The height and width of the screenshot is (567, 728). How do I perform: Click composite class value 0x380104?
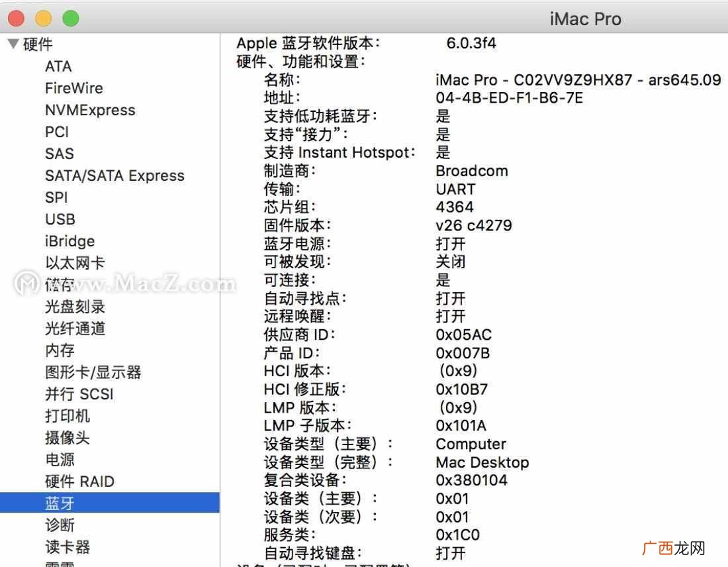471,480
